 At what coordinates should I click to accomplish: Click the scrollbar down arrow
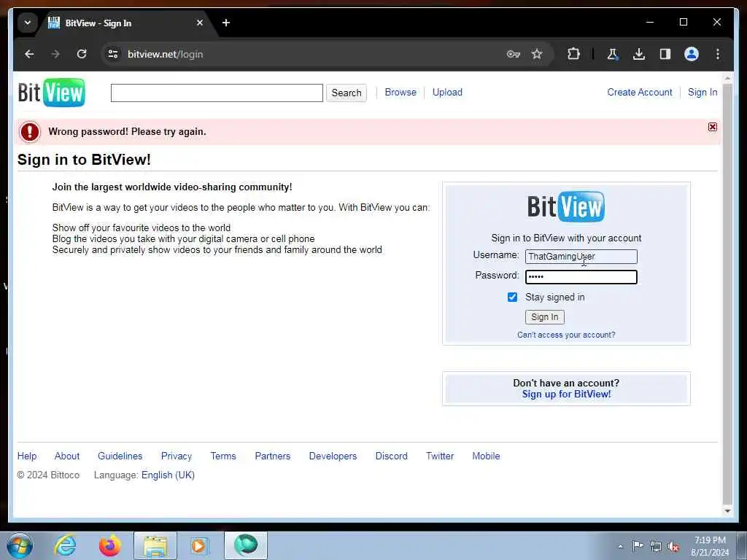[727, 511]
